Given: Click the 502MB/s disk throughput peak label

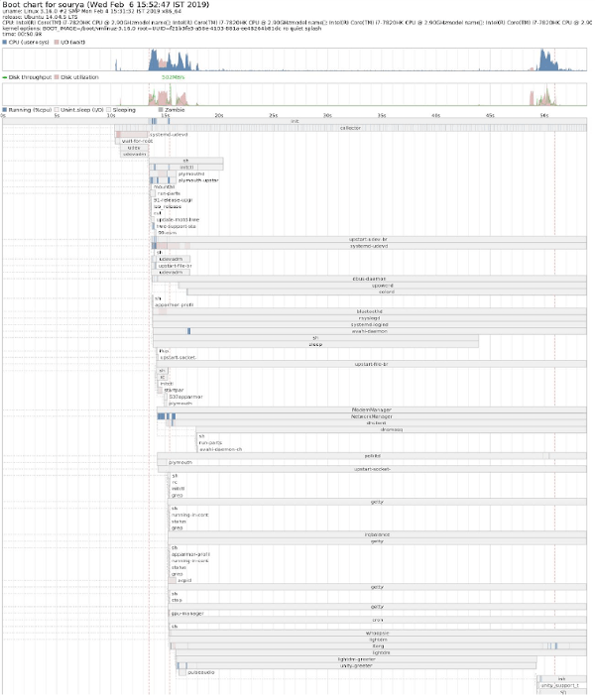Looking at the screenshot, I should tap(172, 76).
